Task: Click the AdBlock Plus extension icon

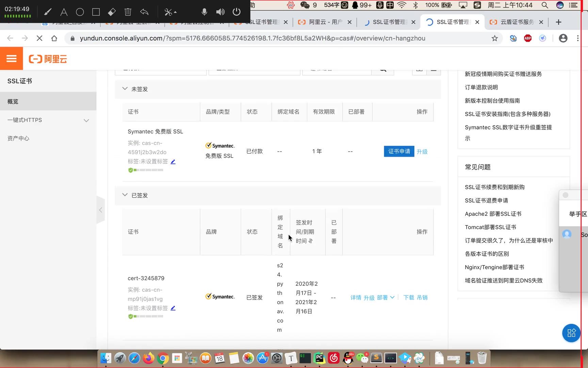Action: (x=528, y=38)
